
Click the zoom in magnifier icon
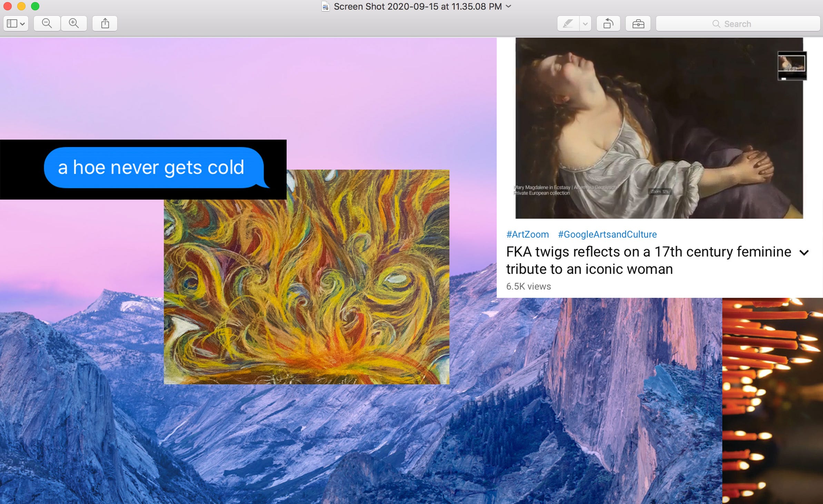click(74, 24)
